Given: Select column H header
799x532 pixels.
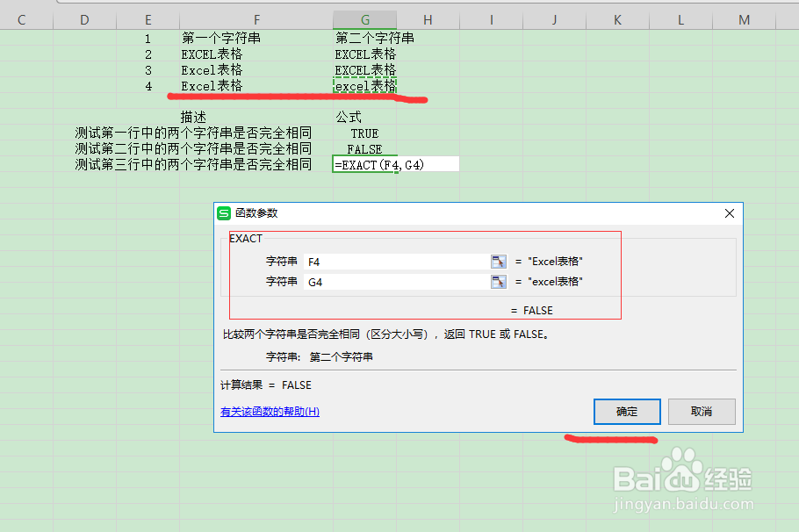Looking at the screenshot, I should click(428, 20).
